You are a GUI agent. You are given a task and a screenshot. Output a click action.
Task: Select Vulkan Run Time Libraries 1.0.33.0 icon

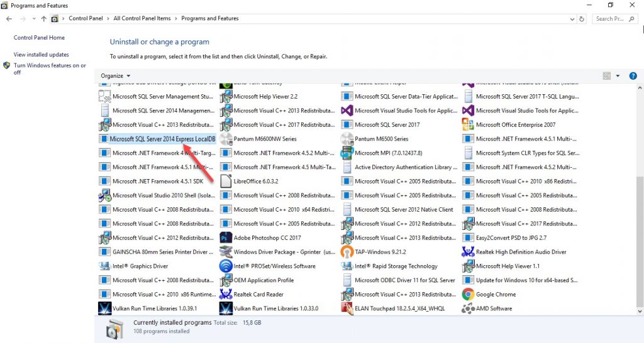226,308
